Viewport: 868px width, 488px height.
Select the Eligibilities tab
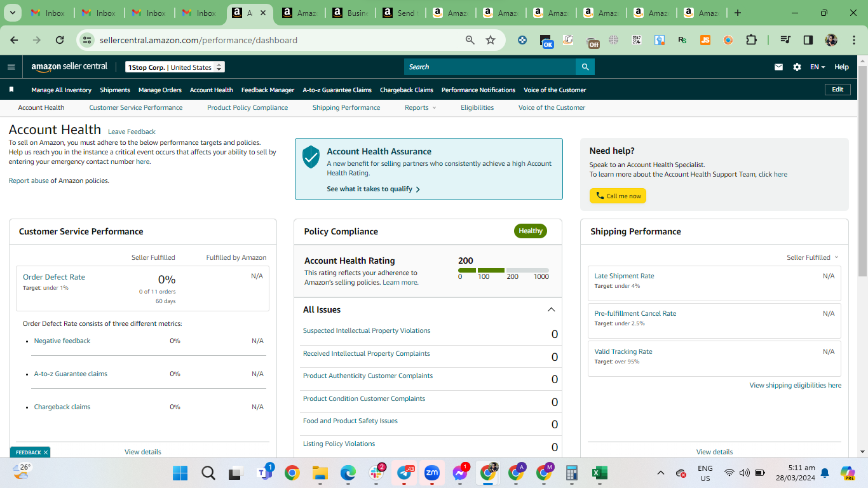point(477,107)
